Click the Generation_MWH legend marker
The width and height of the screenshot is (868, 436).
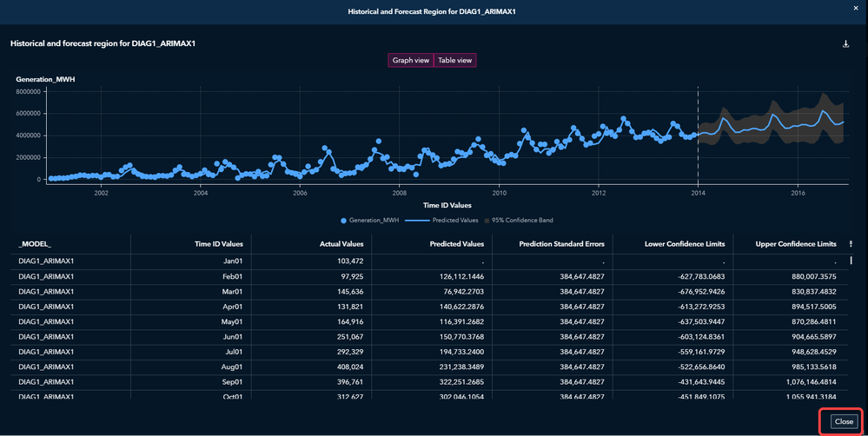[344, 221]
